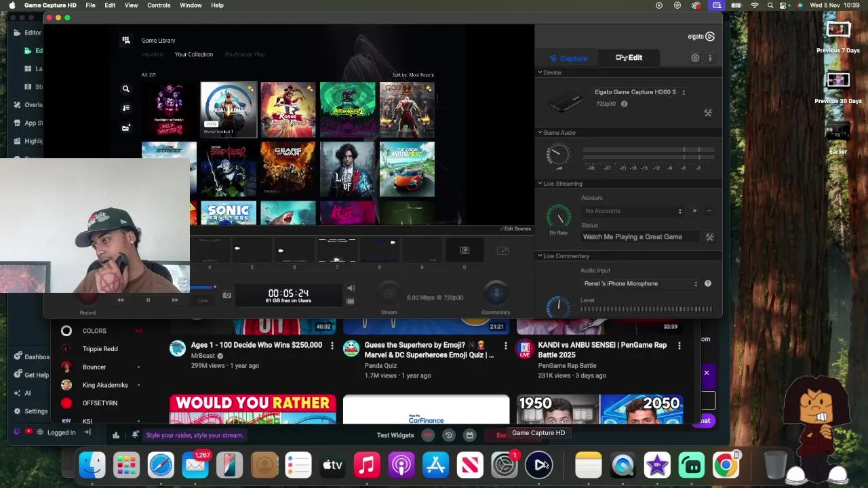Click Test Widgets in the streaming app bar

point(395,435)
